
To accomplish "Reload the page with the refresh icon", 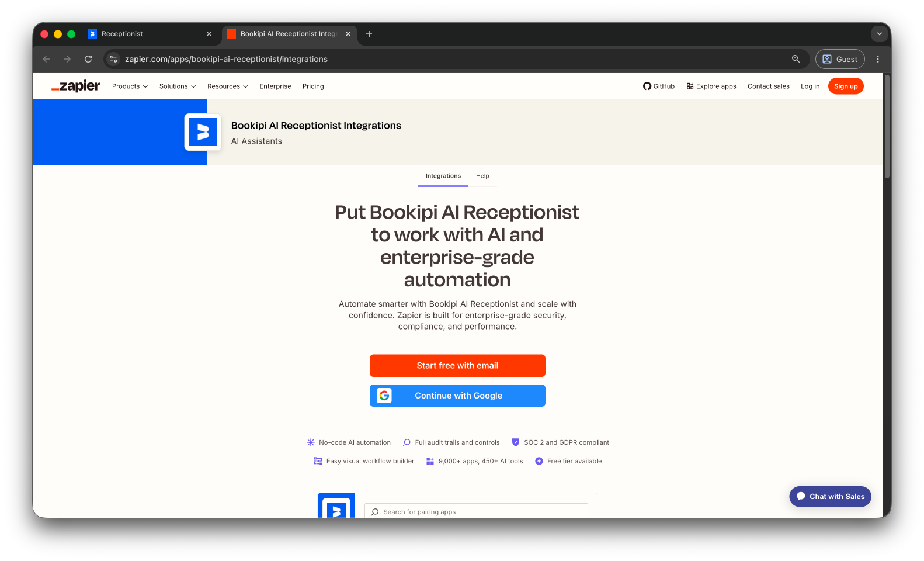I will click(88, 59).
